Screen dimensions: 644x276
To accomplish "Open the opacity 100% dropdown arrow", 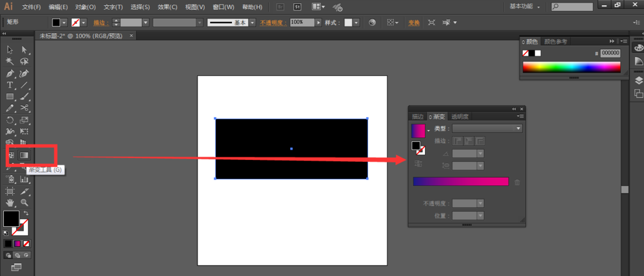I will (318, 22).
